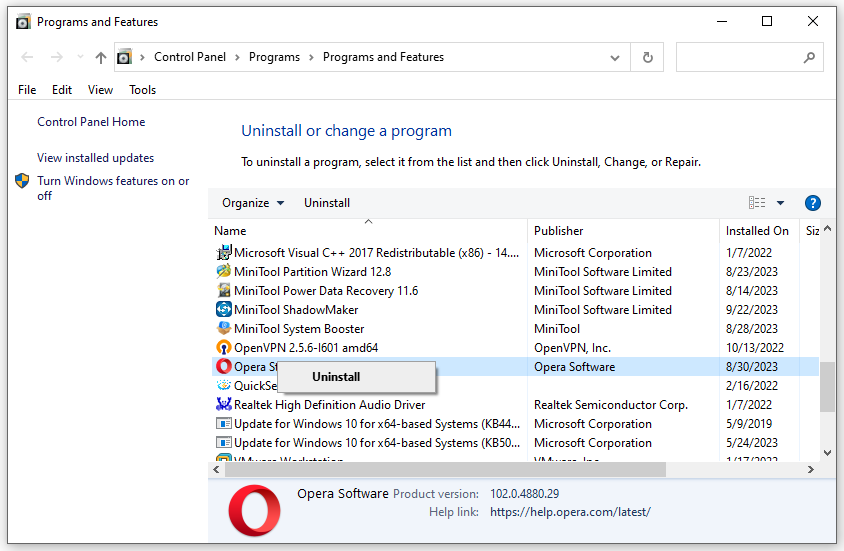Open Control Panel Home link
The height and width of the screenshot is (551, 844).
91,122
